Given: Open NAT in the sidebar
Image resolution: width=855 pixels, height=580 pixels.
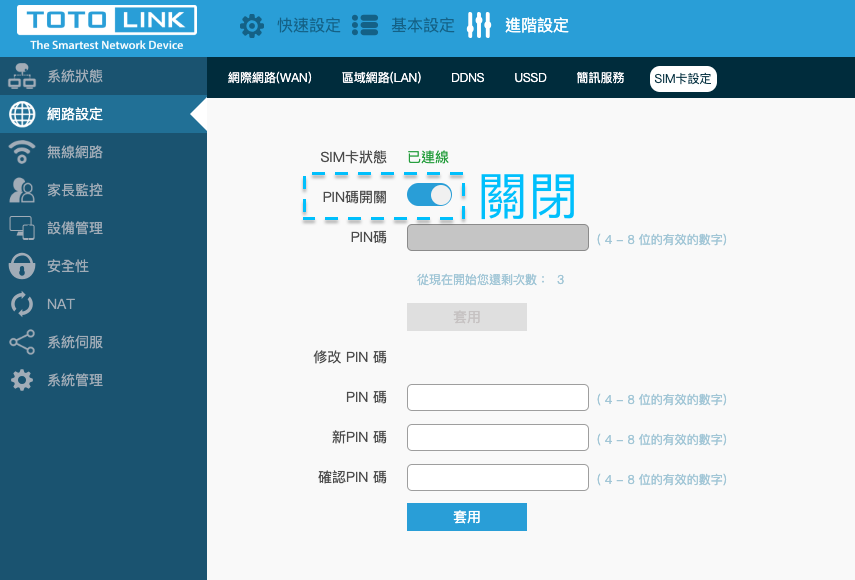Looking at the screenshot, I should (104, 304).
